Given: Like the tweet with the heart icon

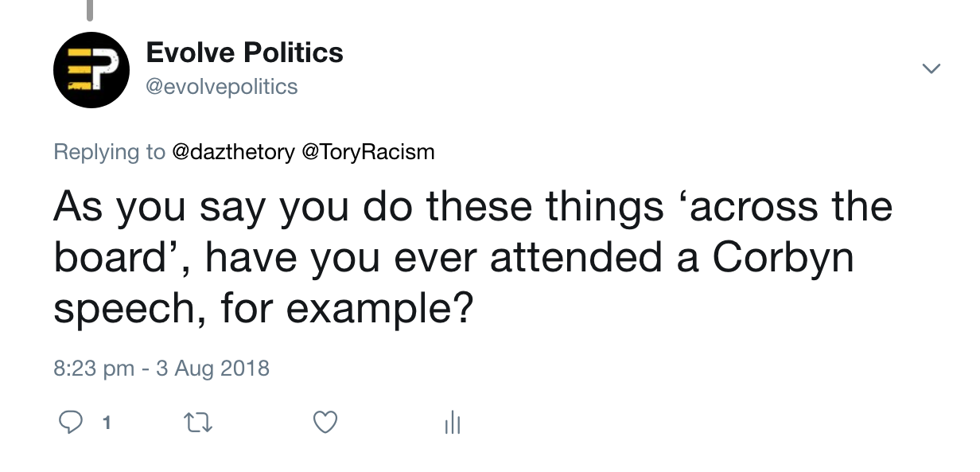Looking at the screenshot, I should point(325,423).
